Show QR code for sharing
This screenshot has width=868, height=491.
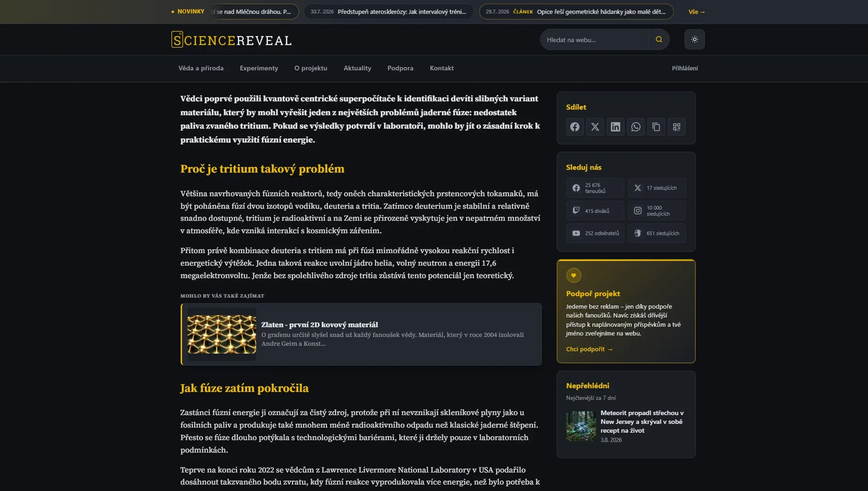click(x=676, y=127)
